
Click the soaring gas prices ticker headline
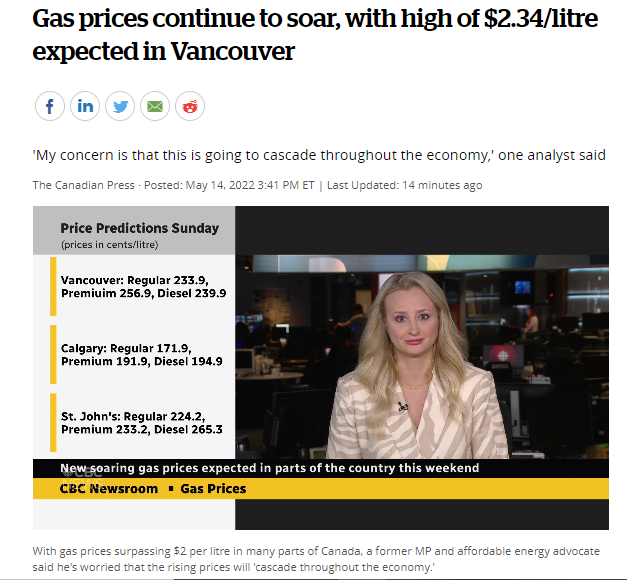(x=270, y=468)
